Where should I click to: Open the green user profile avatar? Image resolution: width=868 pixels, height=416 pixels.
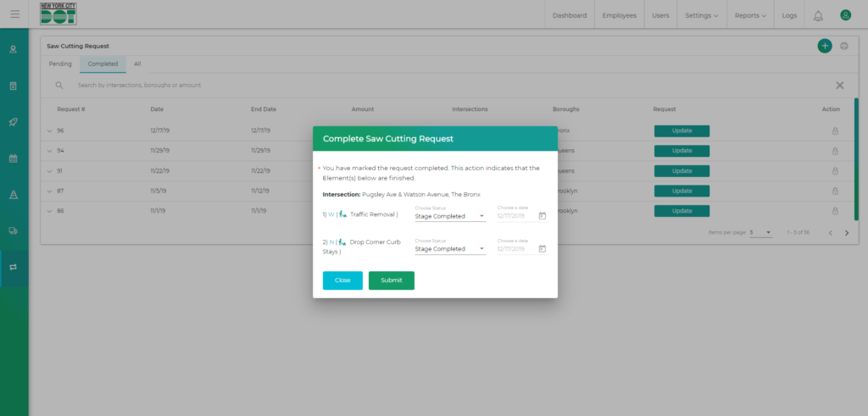coord(845,15)
